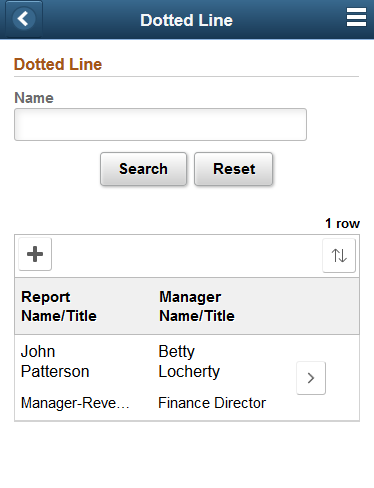Screen dimensions: 374x488
Task: Click the empty grid toolbar area between icons
Action: [187, 256]
